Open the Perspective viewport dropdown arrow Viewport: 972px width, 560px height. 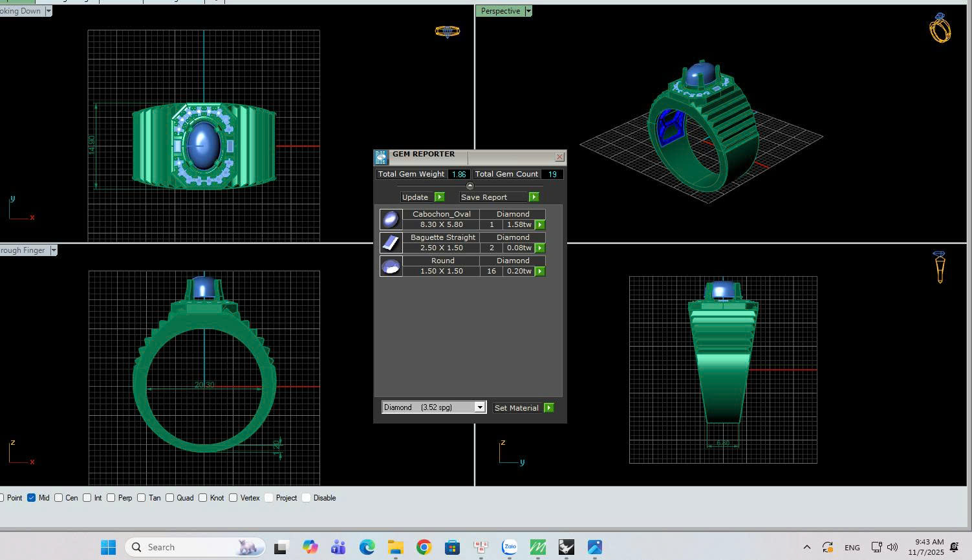[x=528, y=11]
